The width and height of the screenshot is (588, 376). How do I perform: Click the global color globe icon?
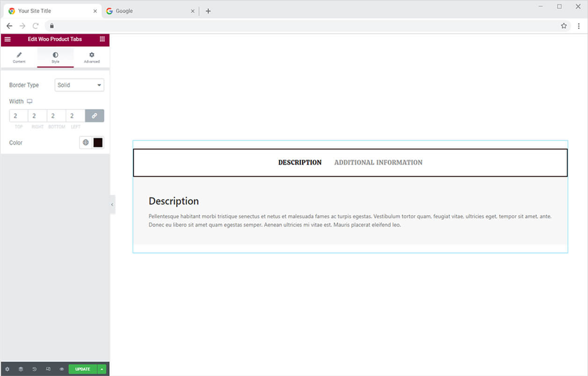click(86, 143)
